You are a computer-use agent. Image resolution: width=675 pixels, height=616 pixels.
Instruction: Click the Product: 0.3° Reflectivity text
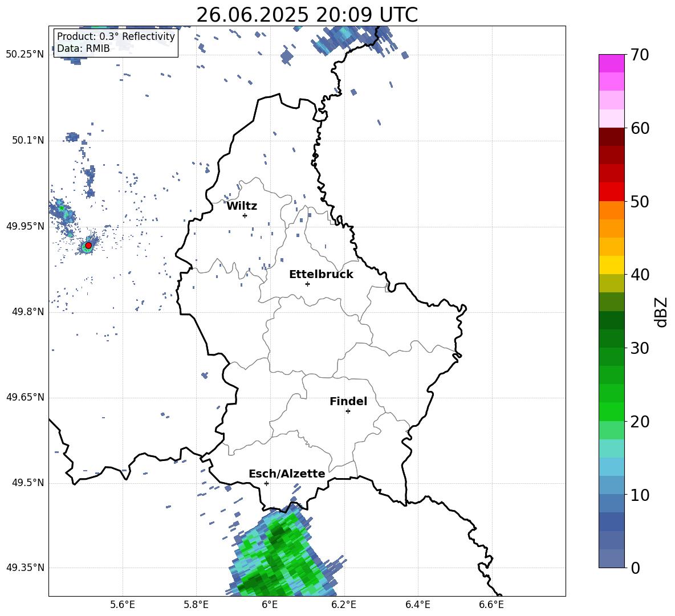coord(116,36)
